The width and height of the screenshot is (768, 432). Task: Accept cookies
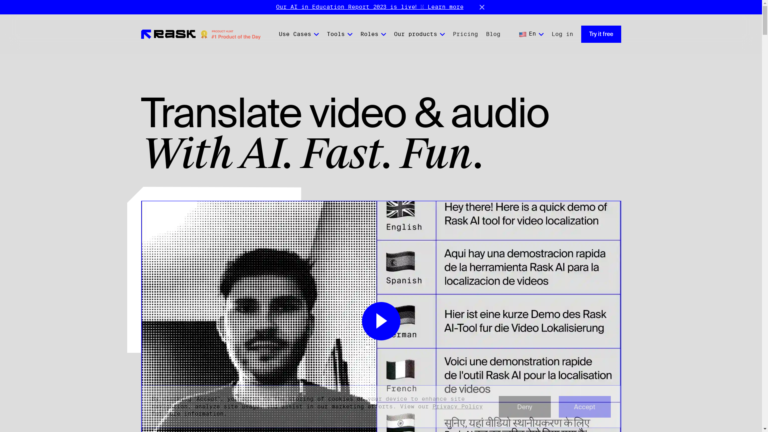584,407
